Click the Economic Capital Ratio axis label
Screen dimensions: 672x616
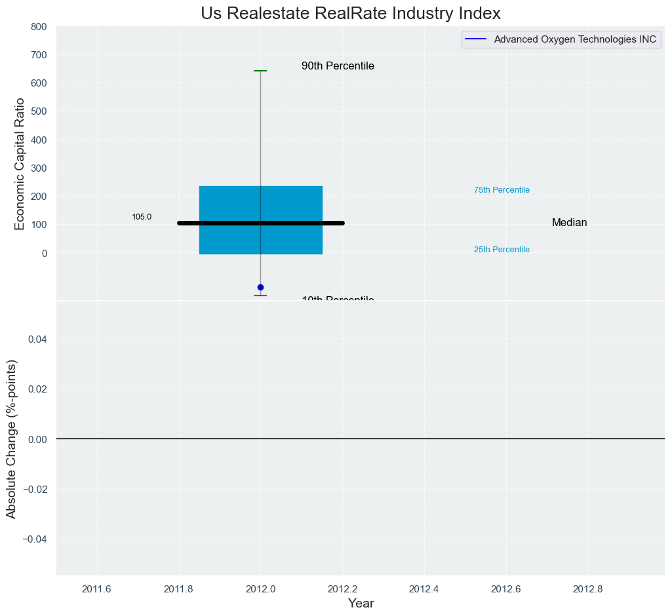pos(20,163)
